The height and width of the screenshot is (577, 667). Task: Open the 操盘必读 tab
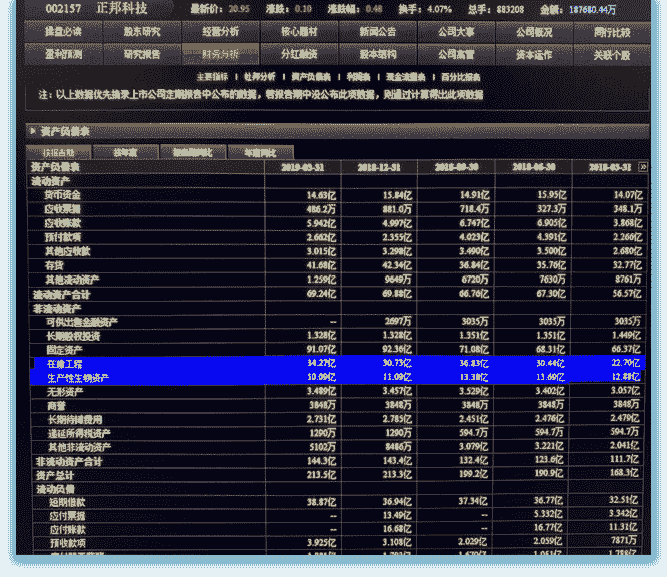64,32
